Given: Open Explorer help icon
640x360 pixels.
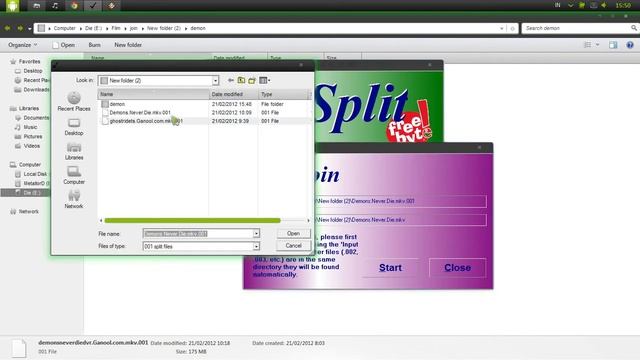Looking at the screenshot, I should click(630, 45).
